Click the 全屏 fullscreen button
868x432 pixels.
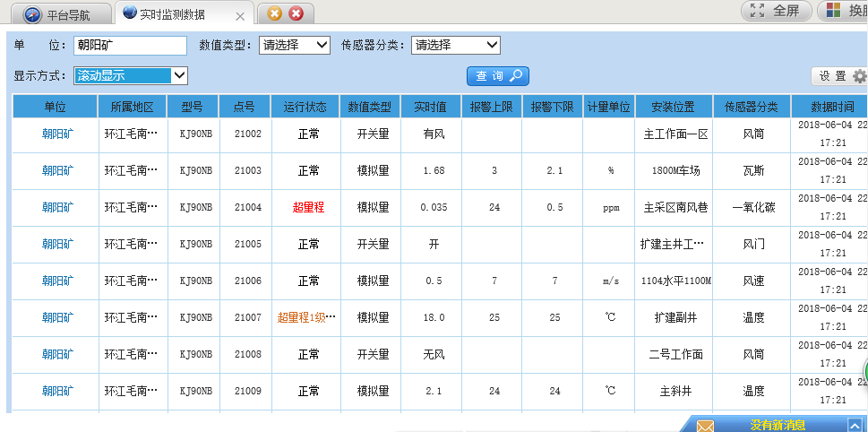coord(776,11)
